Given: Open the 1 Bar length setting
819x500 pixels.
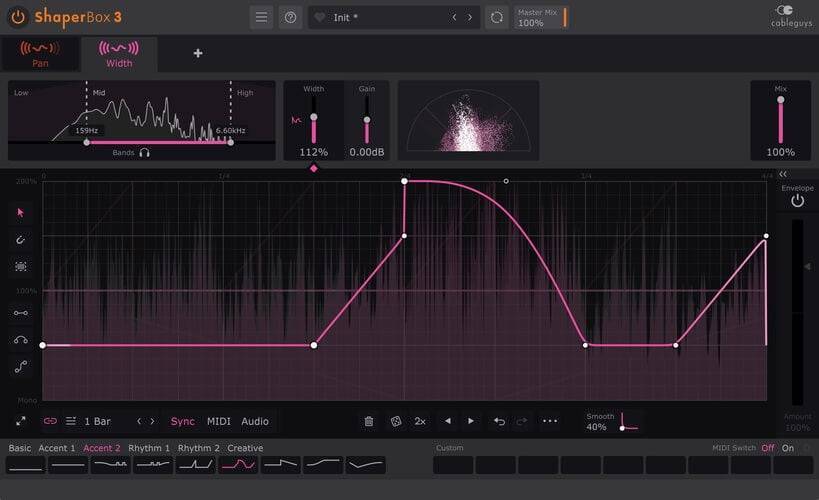Looking at the screenshot, I should tap(98, 421).
